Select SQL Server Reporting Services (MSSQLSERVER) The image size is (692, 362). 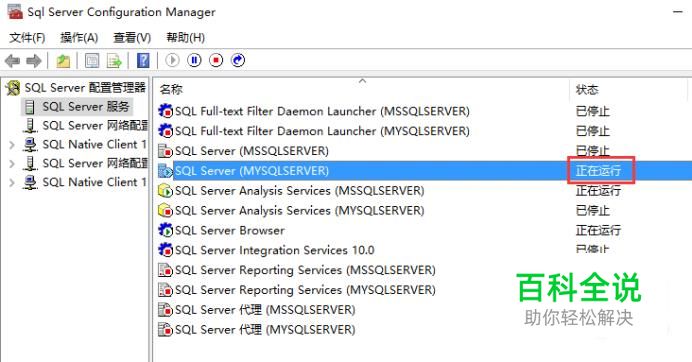pos(305,270)
